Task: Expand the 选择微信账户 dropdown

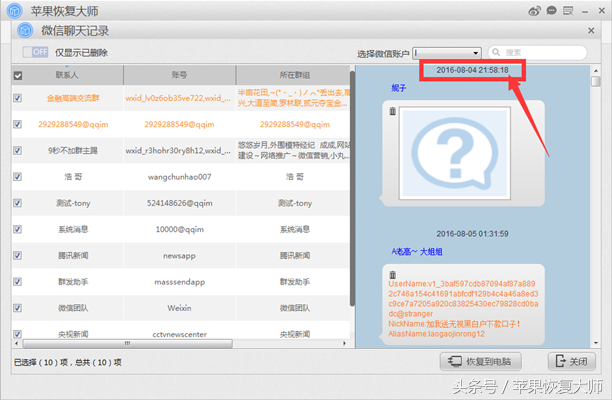Action: click(x=447, y=53)
